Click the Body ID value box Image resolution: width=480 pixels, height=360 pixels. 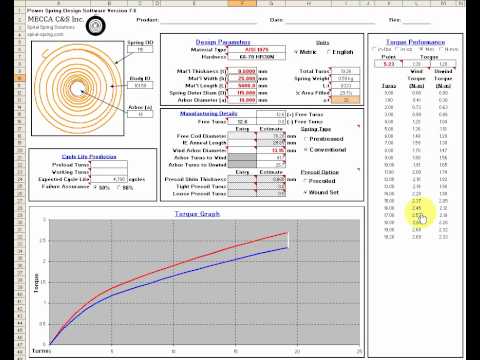pos(140,85)
